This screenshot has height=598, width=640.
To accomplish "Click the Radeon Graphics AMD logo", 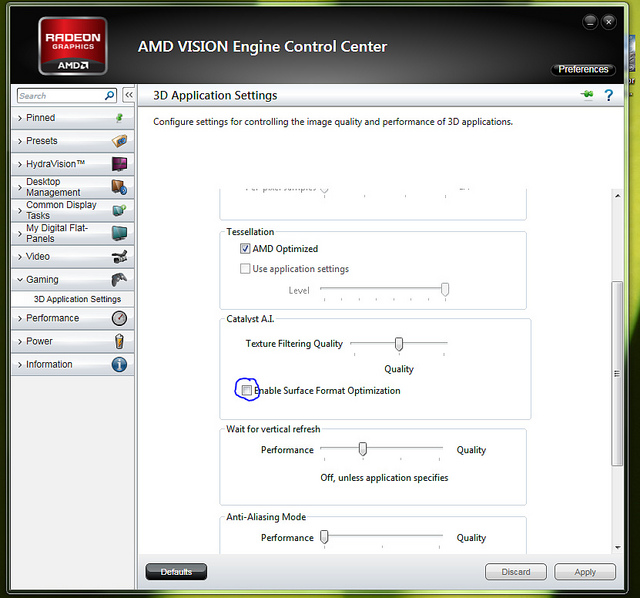I will 73,46.
